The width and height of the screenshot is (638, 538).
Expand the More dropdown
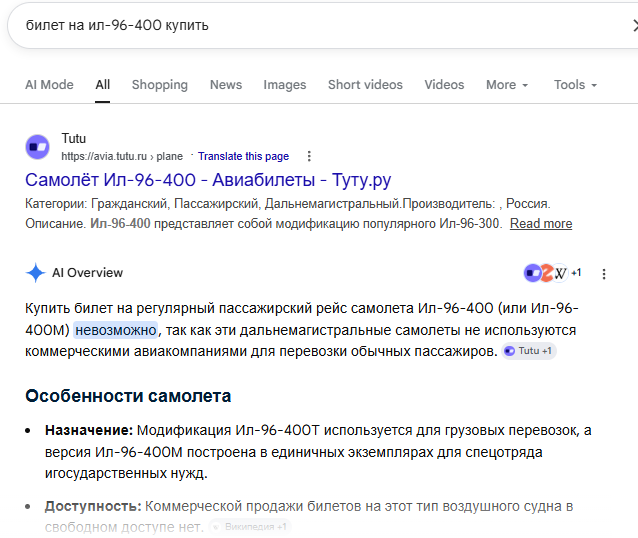507,85
